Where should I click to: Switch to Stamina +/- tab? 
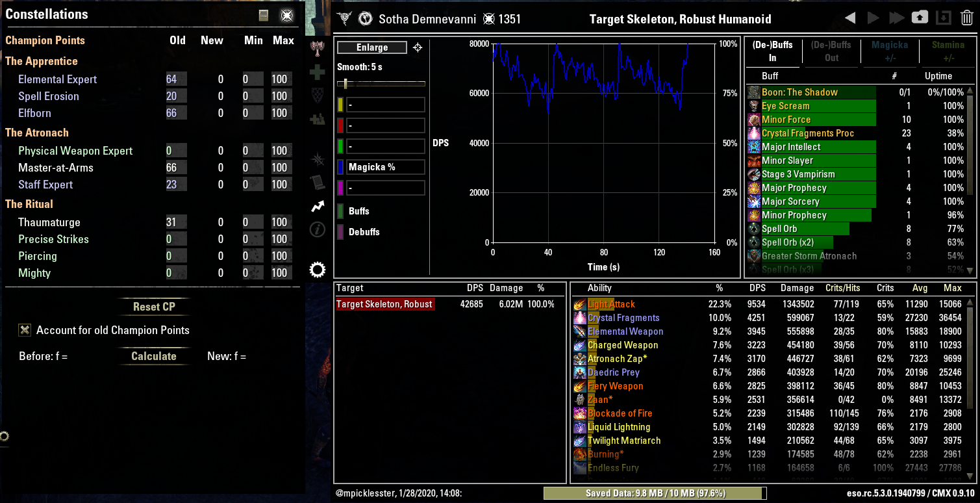pyautogui.click(x=948, y=51)
